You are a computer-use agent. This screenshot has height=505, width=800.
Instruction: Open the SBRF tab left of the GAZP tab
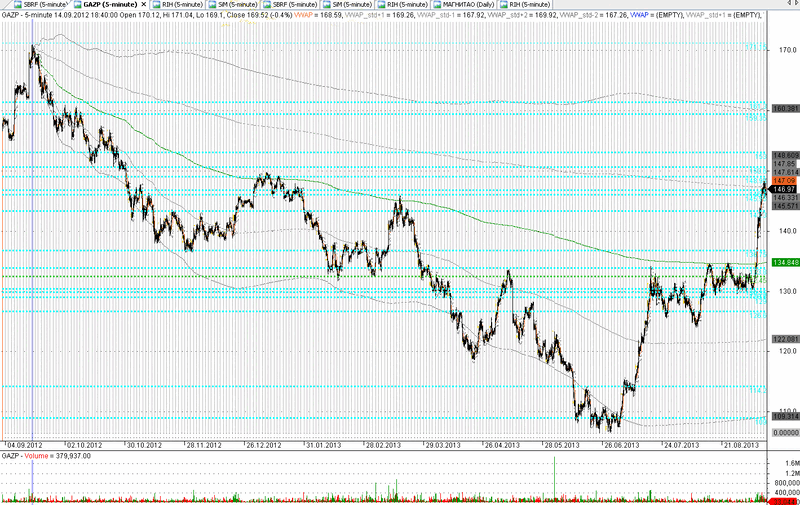point(41,5)
